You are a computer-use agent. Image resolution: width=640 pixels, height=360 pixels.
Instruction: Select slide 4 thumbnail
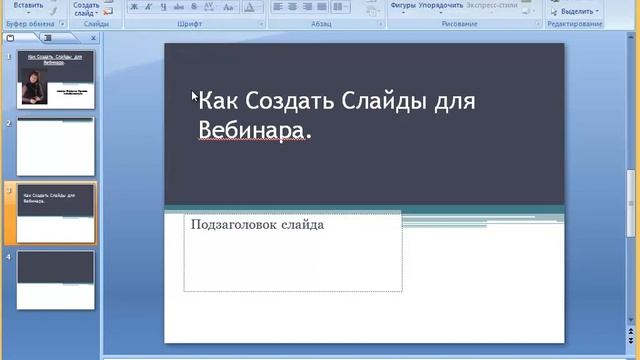pyautogui.click(x=56, y=280)
